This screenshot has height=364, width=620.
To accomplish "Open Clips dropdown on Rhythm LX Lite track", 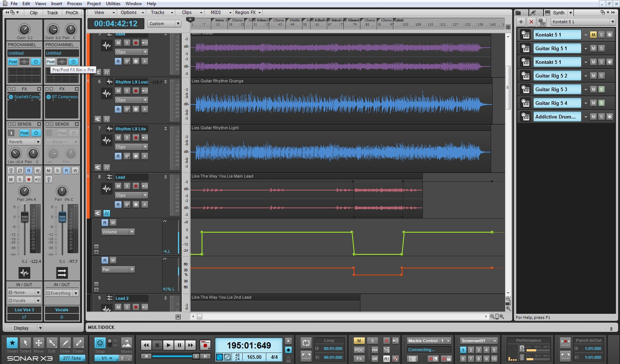I will 131,147.
